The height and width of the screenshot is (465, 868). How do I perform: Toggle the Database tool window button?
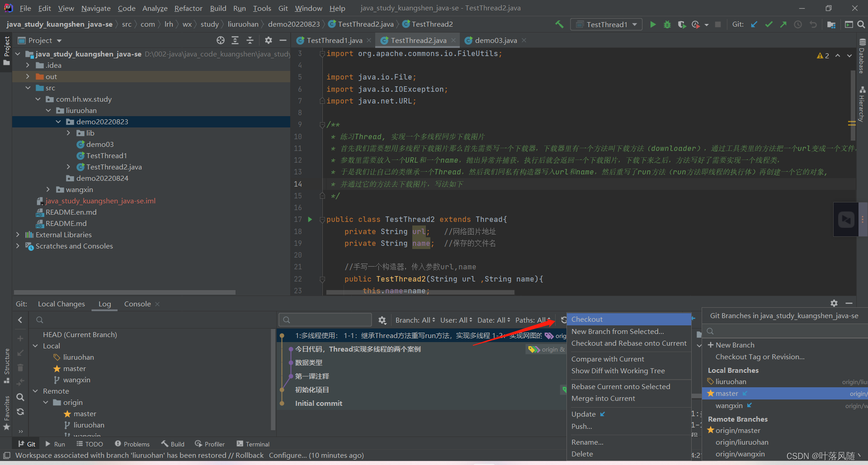point(862,56)
